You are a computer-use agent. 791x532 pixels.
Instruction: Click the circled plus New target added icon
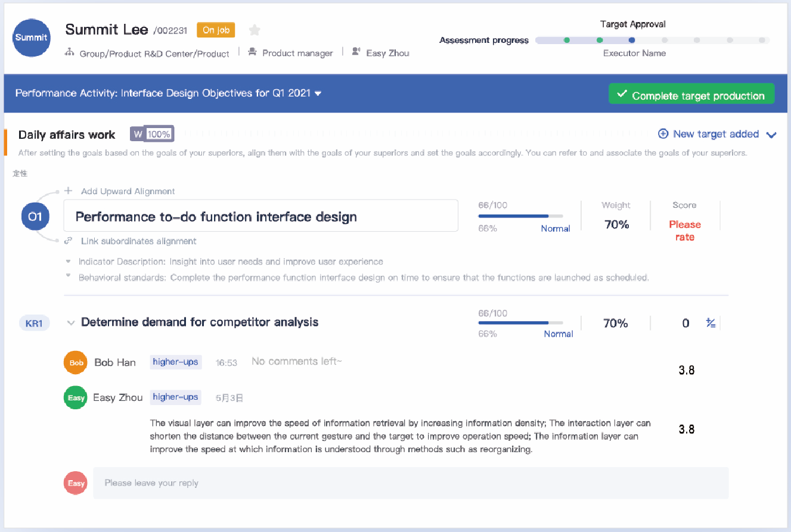[x=663, y=134]
